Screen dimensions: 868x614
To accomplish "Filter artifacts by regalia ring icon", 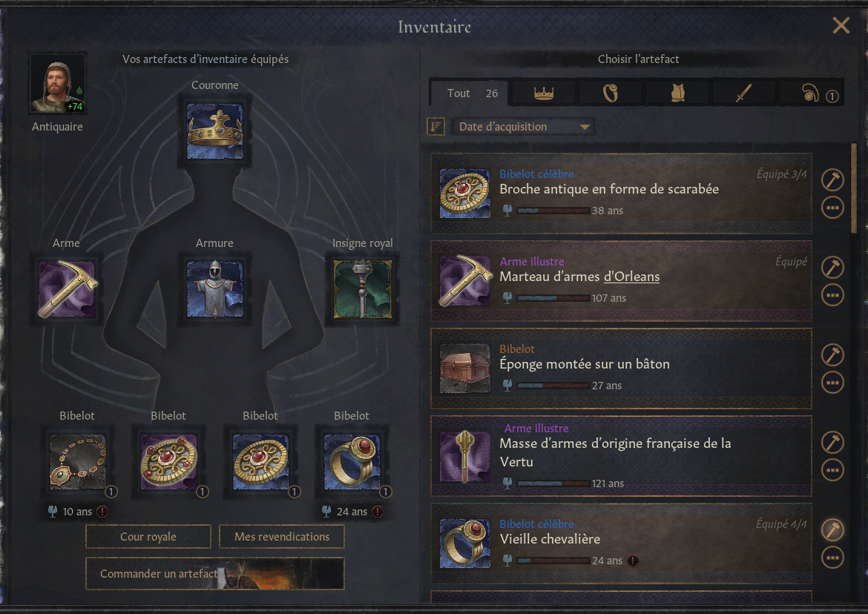I will pos(610,93).
